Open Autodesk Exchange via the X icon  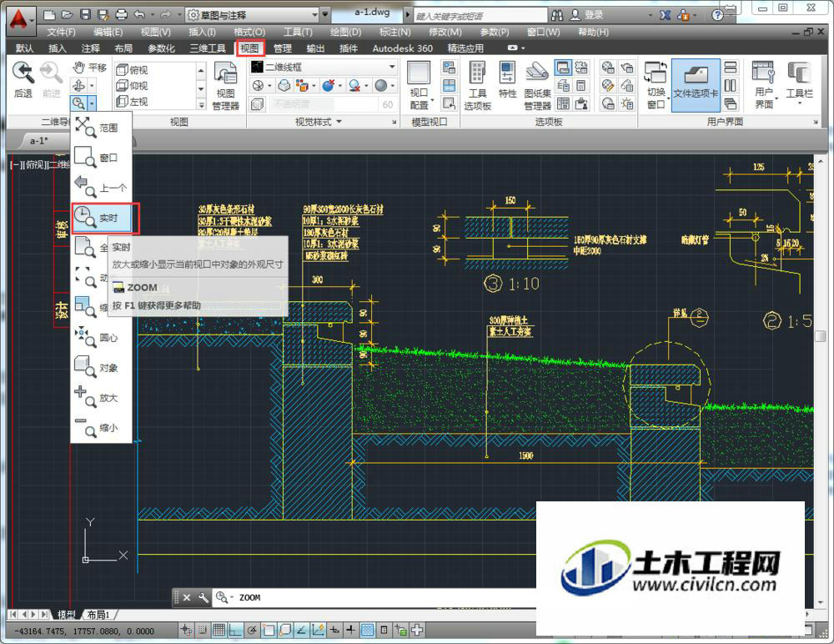pos(665,15)
